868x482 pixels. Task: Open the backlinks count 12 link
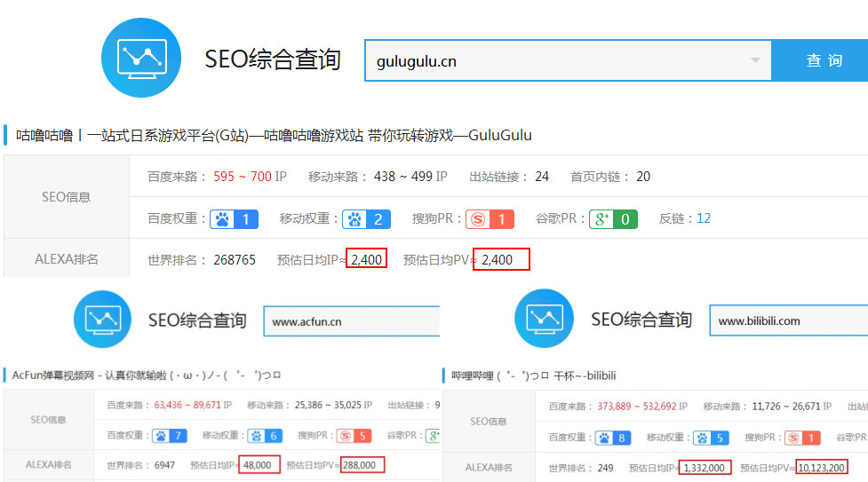tap(704, 218)
